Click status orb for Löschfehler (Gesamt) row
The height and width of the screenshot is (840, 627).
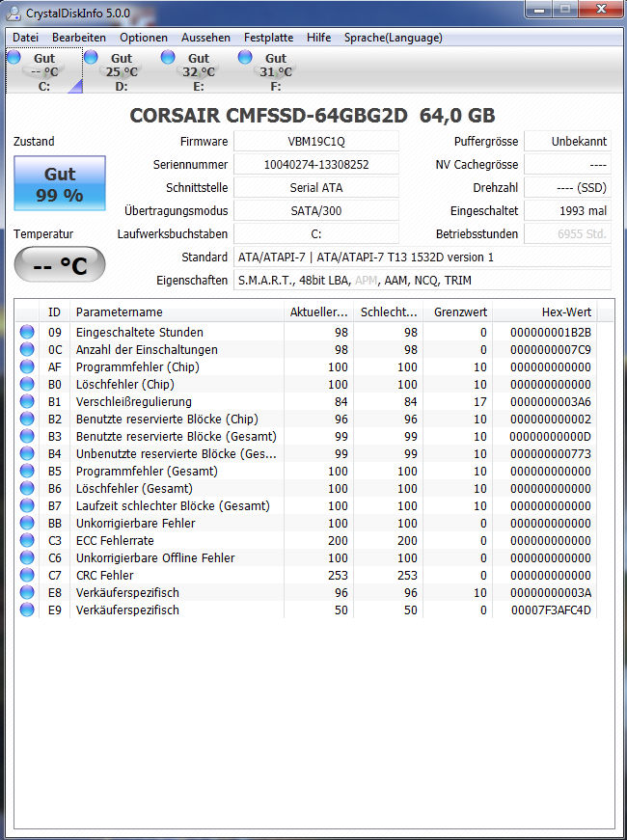point(27,488)
